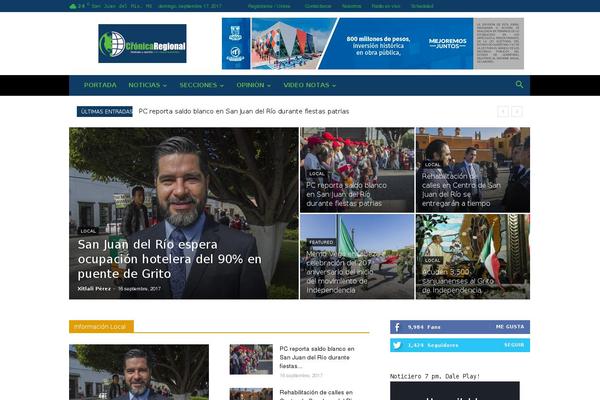
Task: Open PC reporta saldo blanco grid tile
Action: 357,170
